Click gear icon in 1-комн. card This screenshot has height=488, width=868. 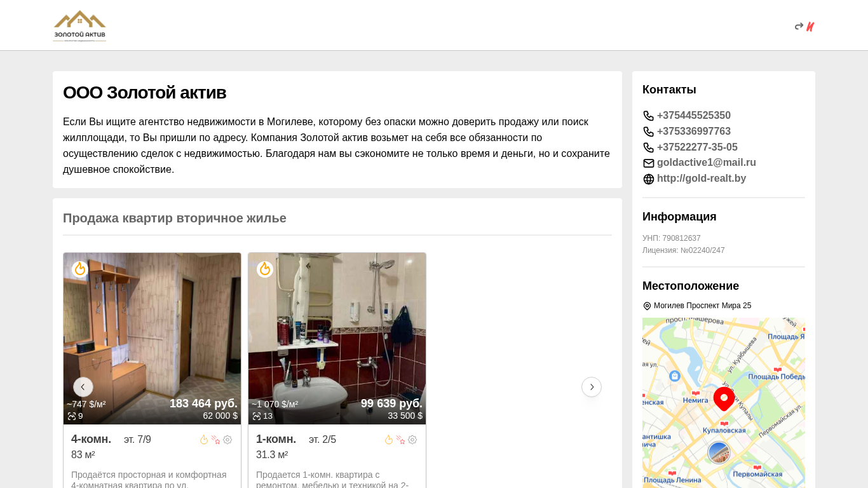(x=412, y=440)
